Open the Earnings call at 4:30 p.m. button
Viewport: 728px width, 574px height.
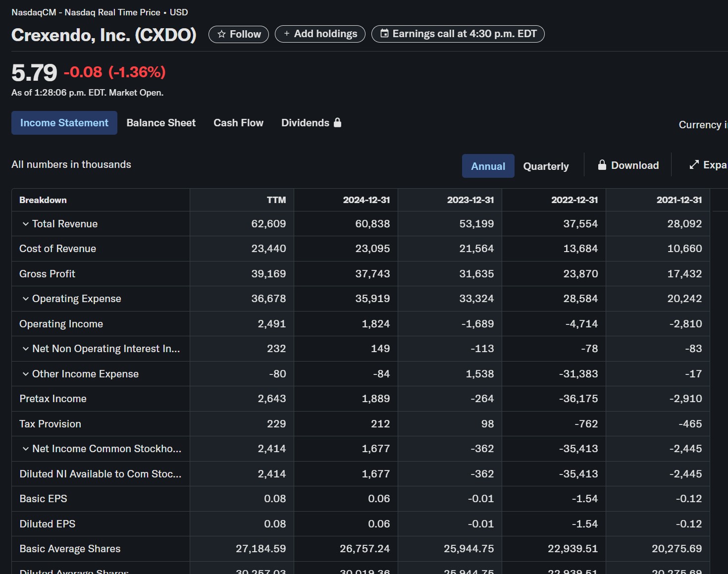[458, 34]
